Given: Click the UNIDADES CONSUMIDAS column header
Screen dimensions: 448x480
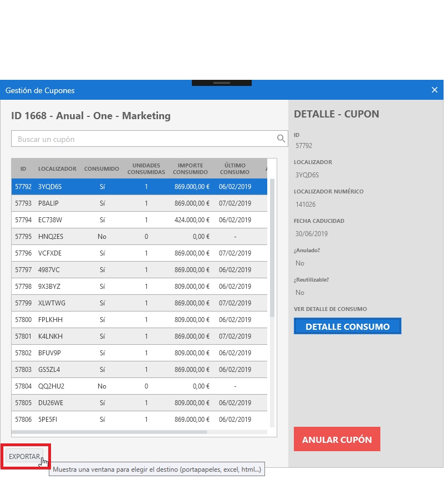Looking at the screenshot, I should click(146, 168).
